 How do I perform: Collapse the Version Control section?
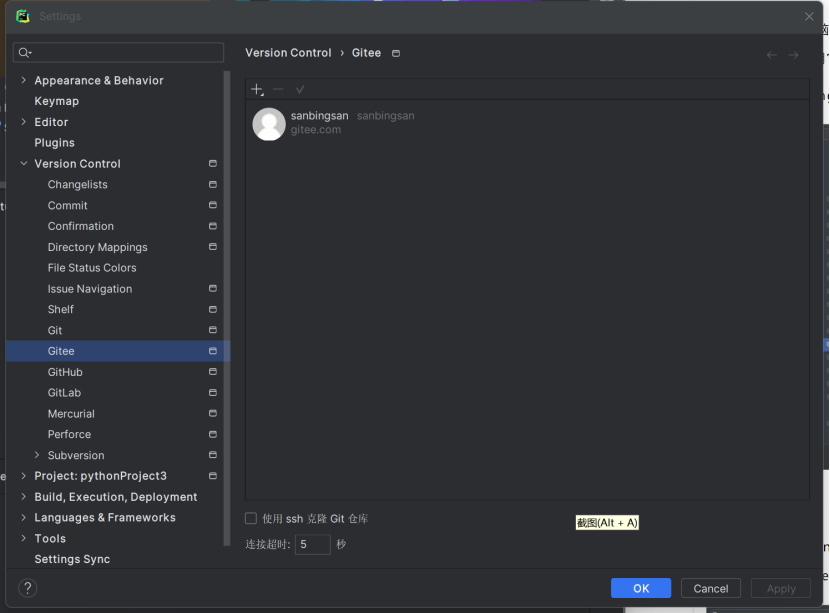point(23,164)
